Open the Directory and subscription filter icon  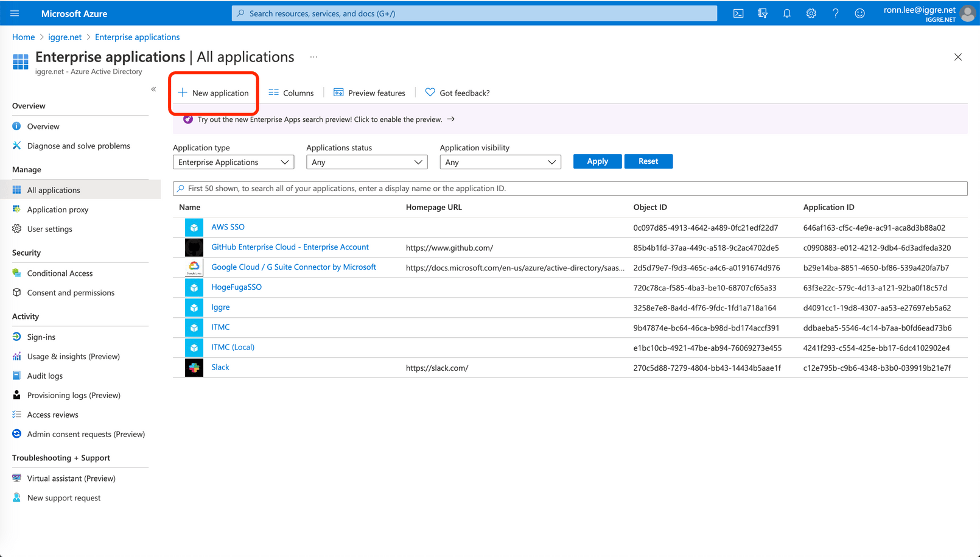(x=763, y=13)
